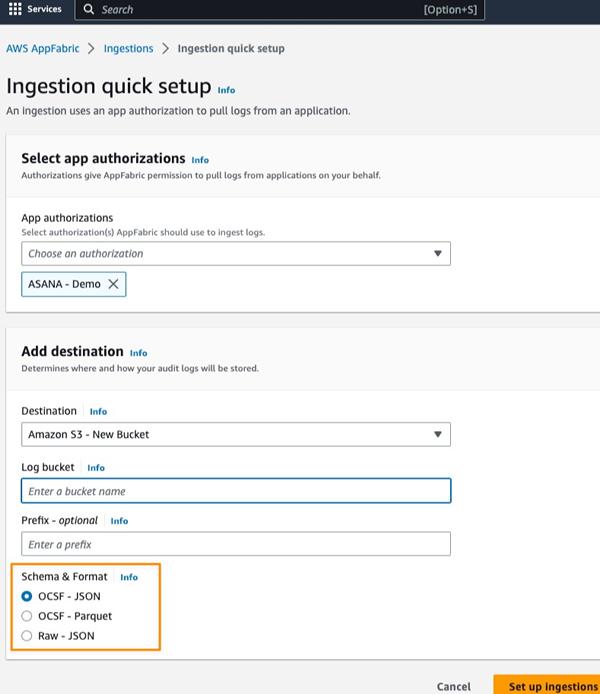Click Info next to Destination label

[x=98, y=411]
